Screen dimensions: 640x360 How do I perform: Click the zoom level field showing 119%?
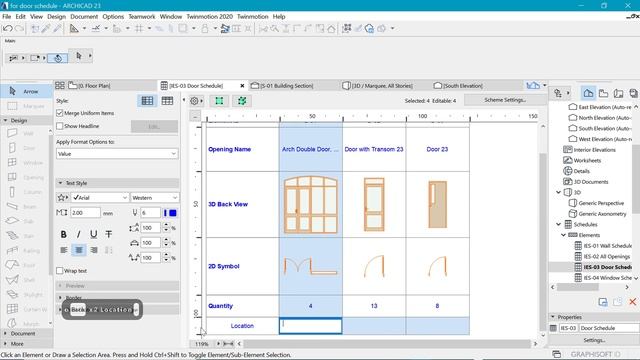pos(202,344)
